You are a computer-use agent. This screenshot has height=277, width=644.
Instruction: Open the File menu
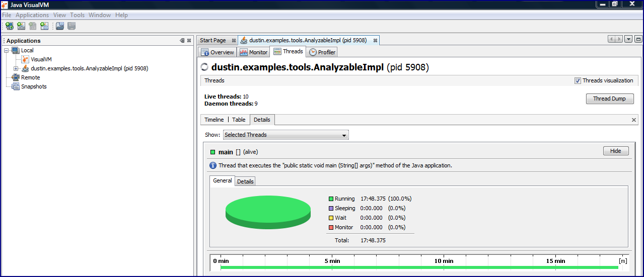[7, 15]
